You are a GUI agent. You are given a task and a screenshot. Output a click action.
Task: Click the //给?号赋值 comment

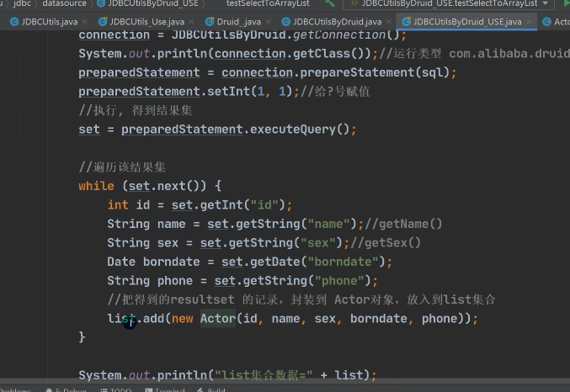pyautogui.click(x=335, y=92)
